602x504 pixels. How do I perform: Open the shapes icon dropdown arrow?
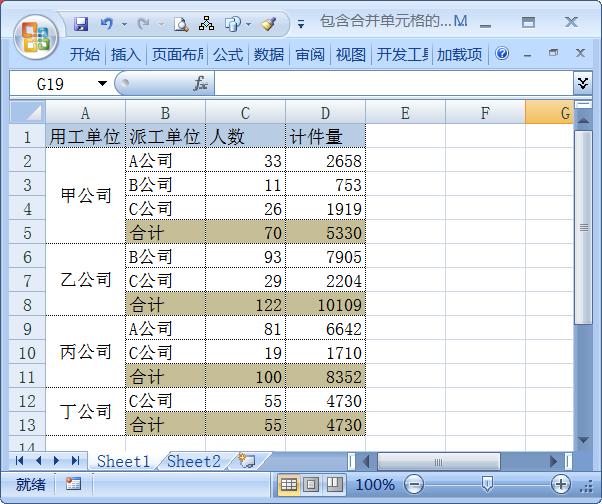[x=248, y=24]
